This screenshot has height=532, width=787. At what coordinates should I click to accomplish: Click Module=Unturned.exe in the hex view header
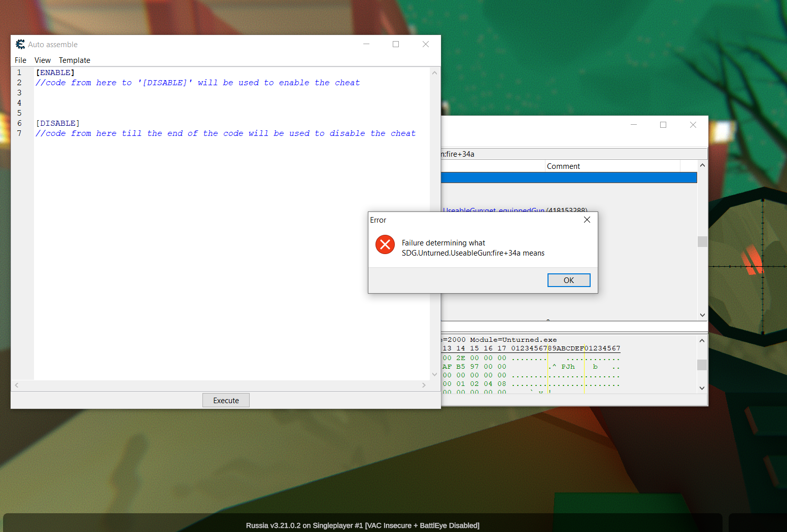coord(514,339)
